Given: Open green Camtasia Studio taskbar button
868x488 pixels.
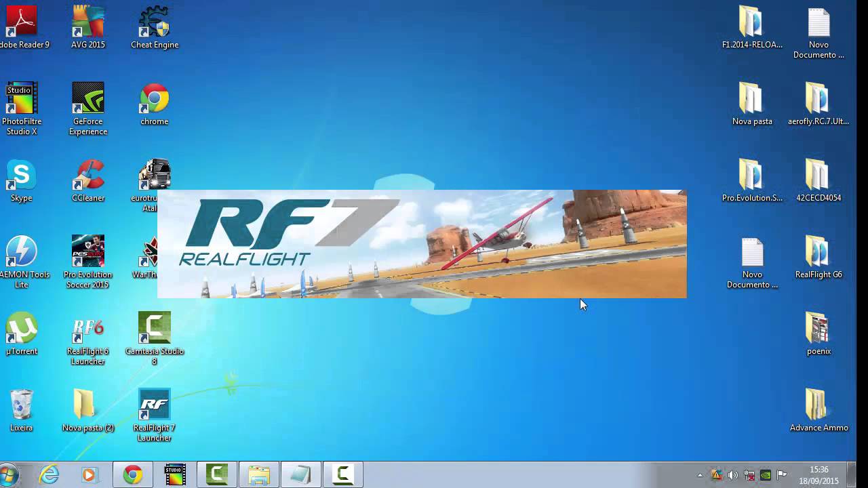Looking at the screenshot, I should click(x=217, y=475).
